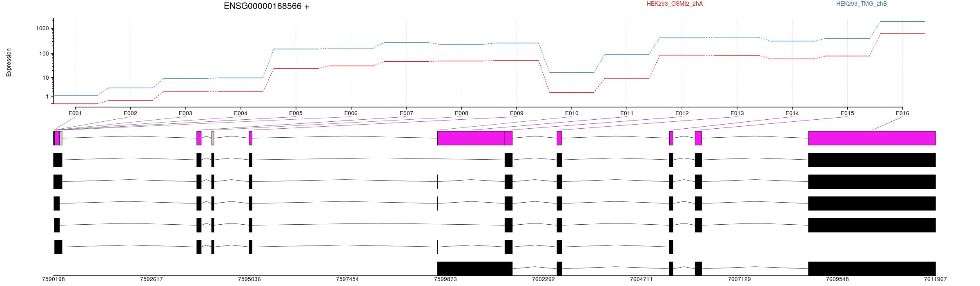Click the 1000 y-axis tick label
The image size is (980, 286).
point(42,28)
